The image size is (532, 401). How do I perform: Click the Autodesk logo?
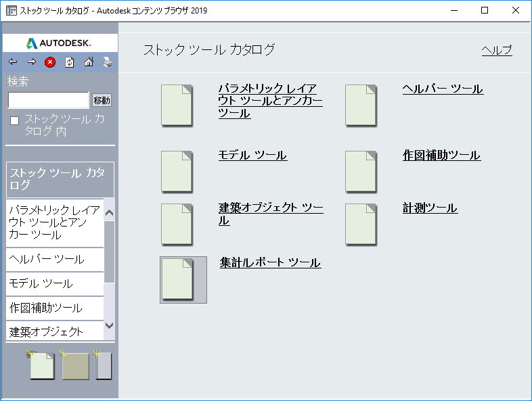(x=59, y=43)
